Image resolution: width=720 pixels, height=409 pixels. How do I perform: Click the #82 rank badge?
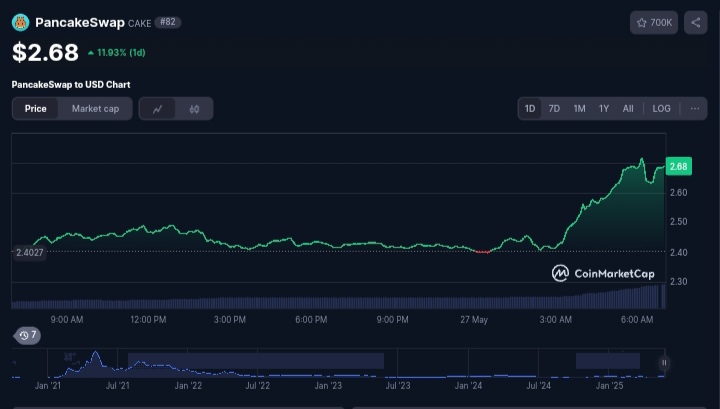[x=168, y=22]
